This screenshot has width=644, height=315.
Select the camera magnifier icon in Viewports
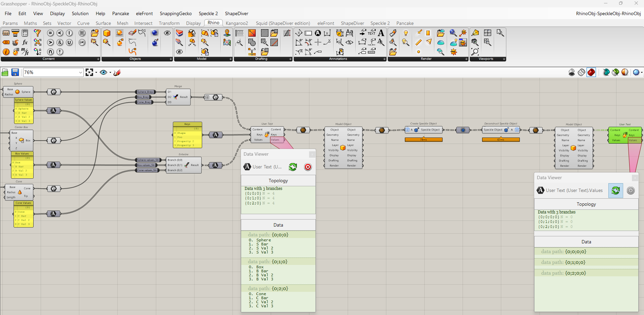coord(475,42)
